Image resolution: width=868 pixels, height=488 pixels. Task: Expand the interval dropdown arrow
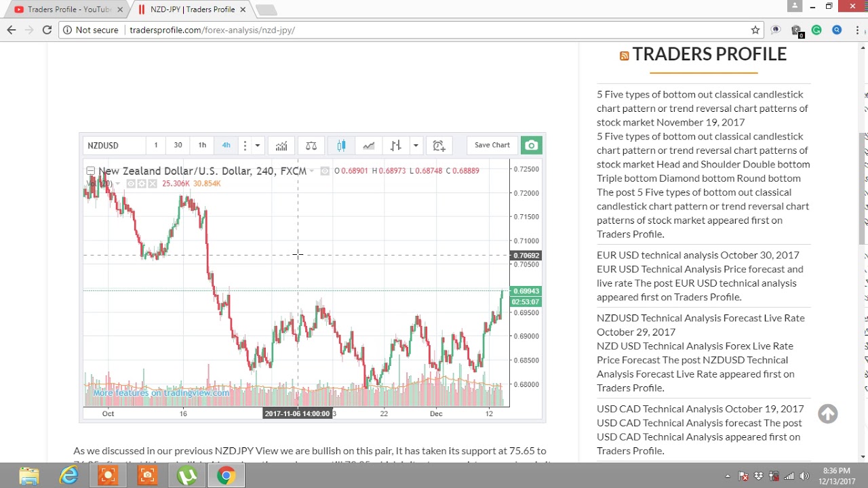pos(257,145)
